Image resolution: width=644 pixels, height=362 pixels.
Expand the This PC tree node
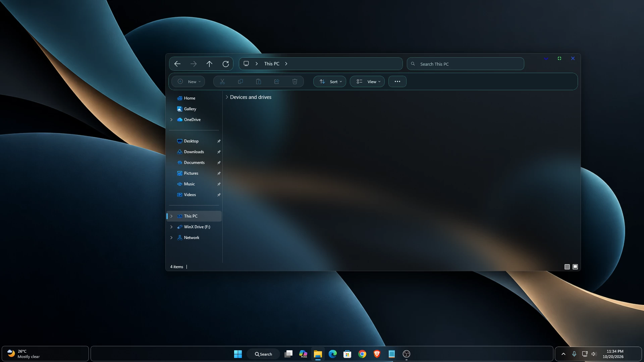click(x=171, y=216)
